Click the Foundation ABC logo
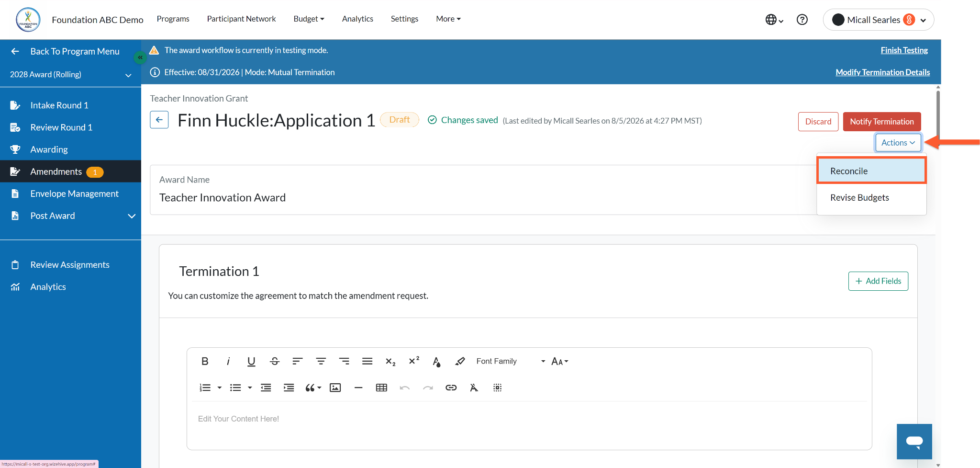This screenshot has width=980, height=468. point(28,20)
